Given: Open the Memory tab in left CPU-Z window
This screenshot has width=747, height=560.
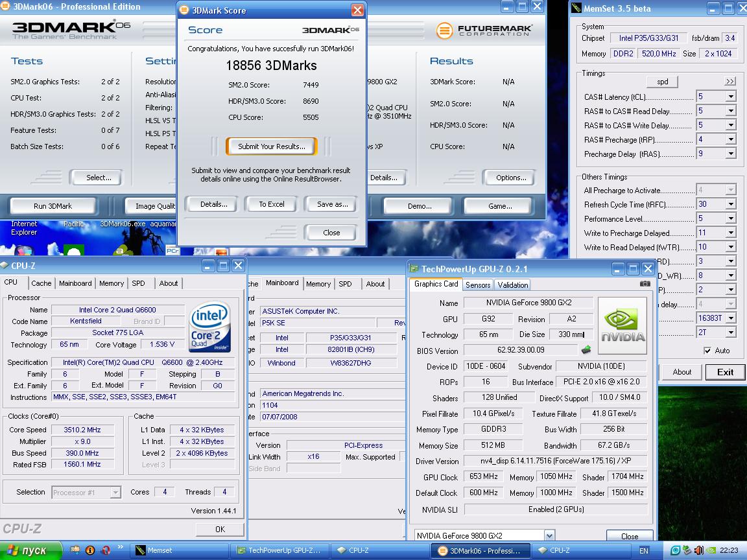Looking at the screenshot, I should pyautogui.click(x=112, y=283).
